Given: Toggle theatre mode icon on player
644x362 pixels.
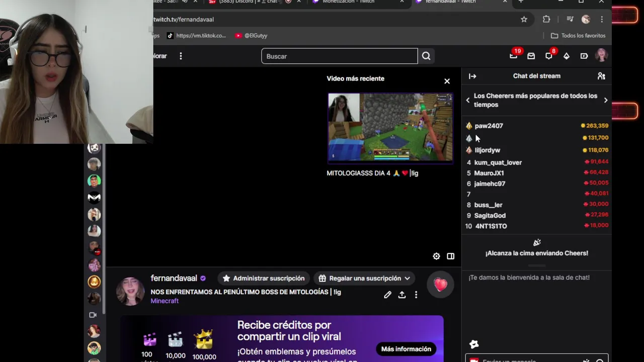Looking at the screenshot, I should [451, 256].
